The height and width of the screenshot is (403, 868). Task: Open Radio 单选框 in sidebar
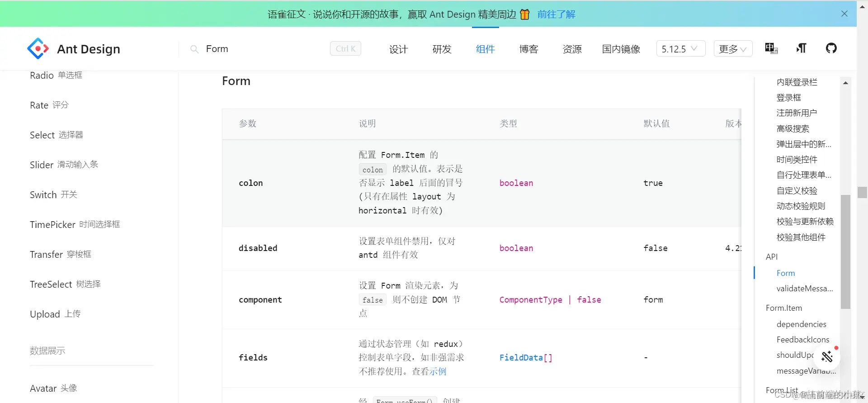56,75
